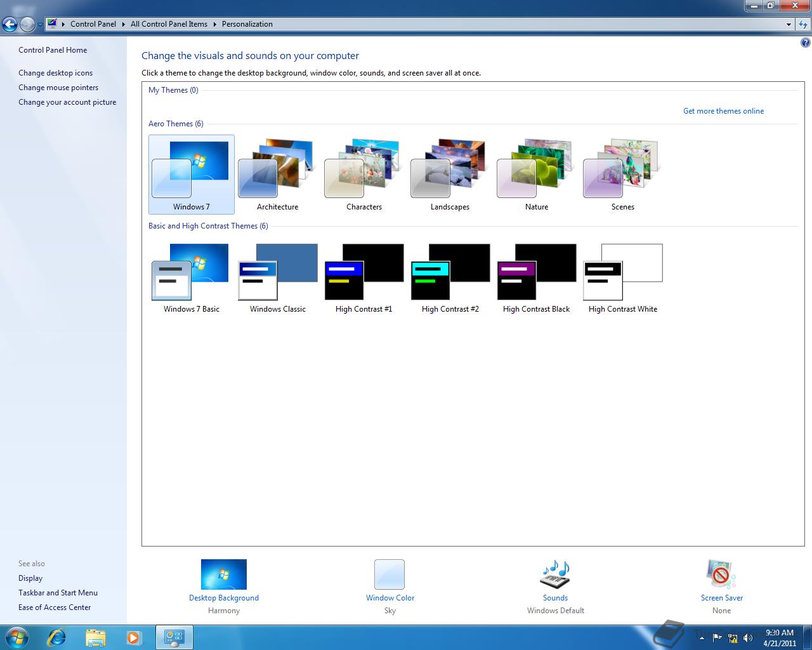Open the network tray icon
Screen dimensions: 812x650
pyautogui.click(x=733, y=638)
